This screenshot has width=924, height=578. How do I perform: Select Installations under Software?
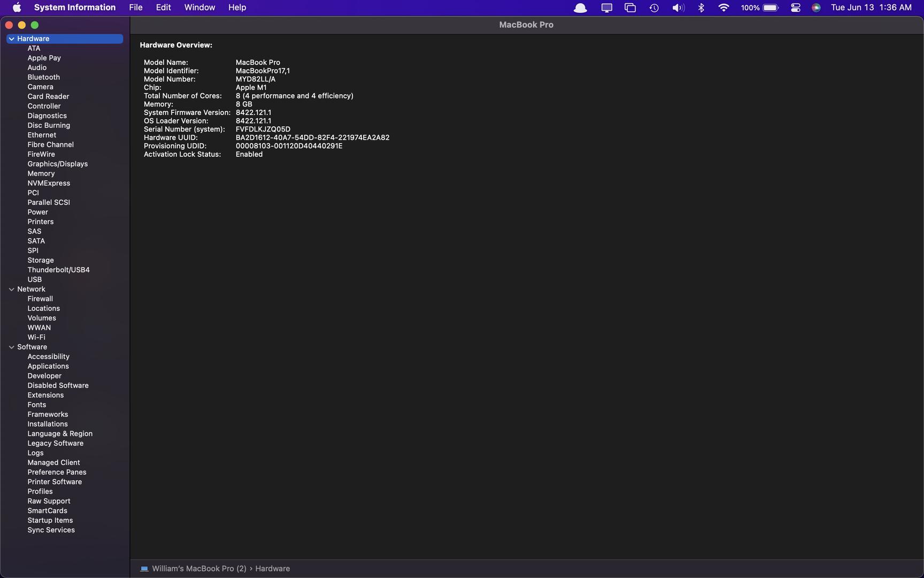(x=48, y=424)
